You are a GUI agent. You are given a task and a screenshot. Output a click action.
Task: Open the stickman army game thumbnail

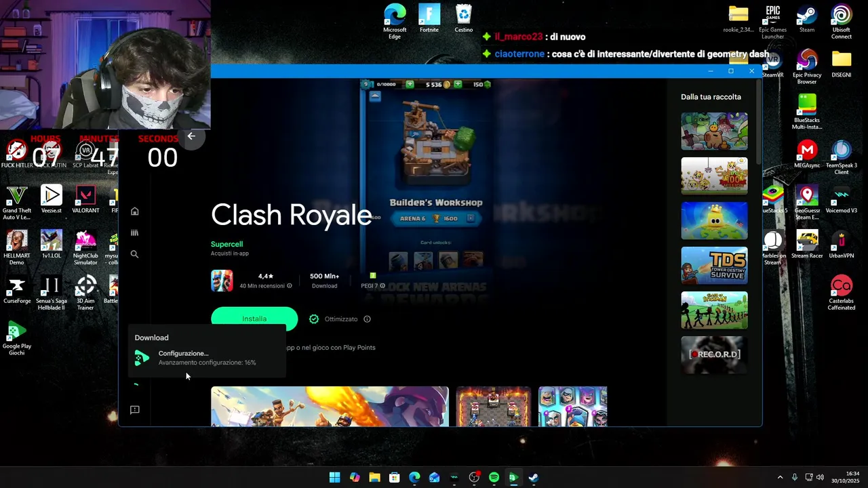pyautogui.click(x=714, y=310)
